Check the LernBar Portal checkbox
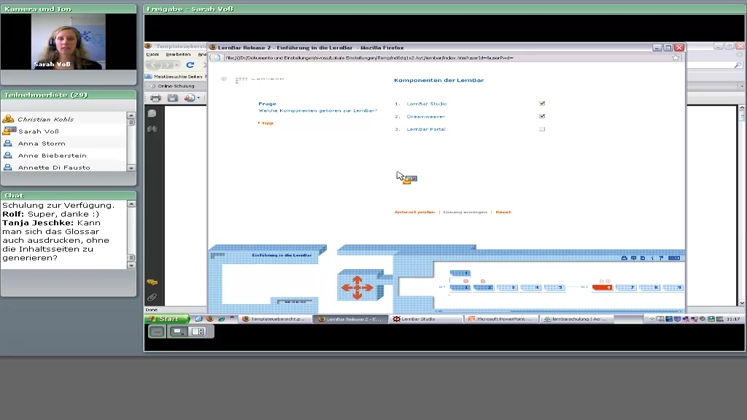 [x=542, y=129]
